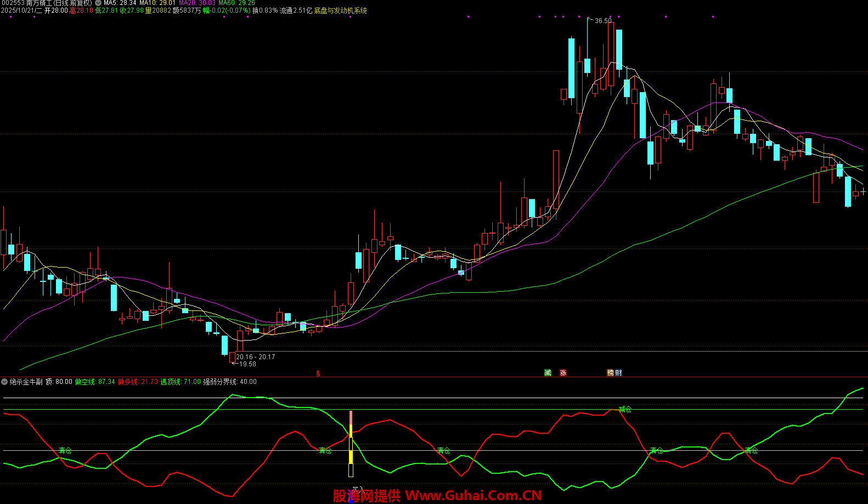Image resolution: width=868 pixels, height=504 pixels.
Task: Click the 榜 info marker icon
Action: pyautogui.click(x=610, y=373)
